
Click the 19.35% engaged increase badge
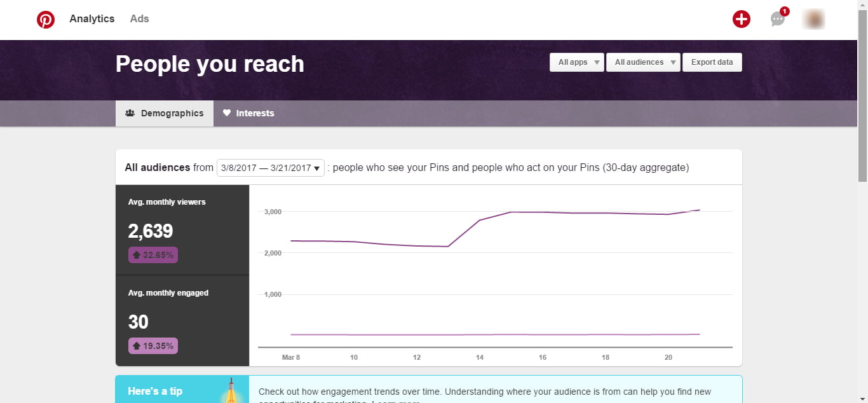coord(153,346)
